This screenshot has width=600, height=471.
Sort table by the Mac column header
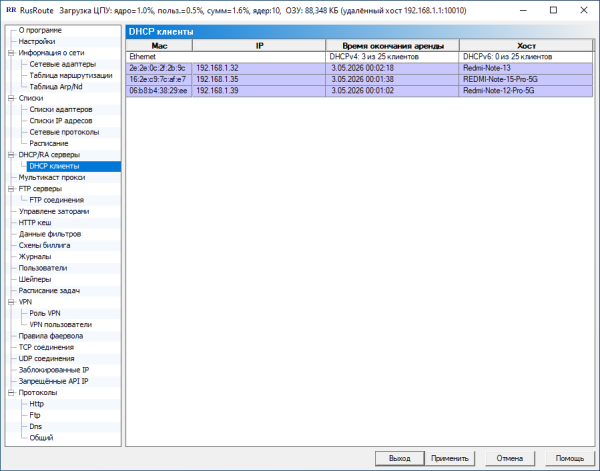pos(159,46)
